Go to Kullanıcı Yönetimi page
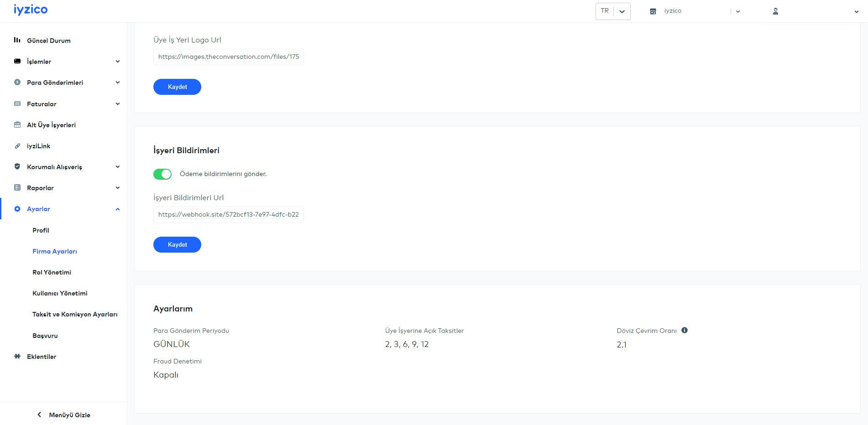 60,293
